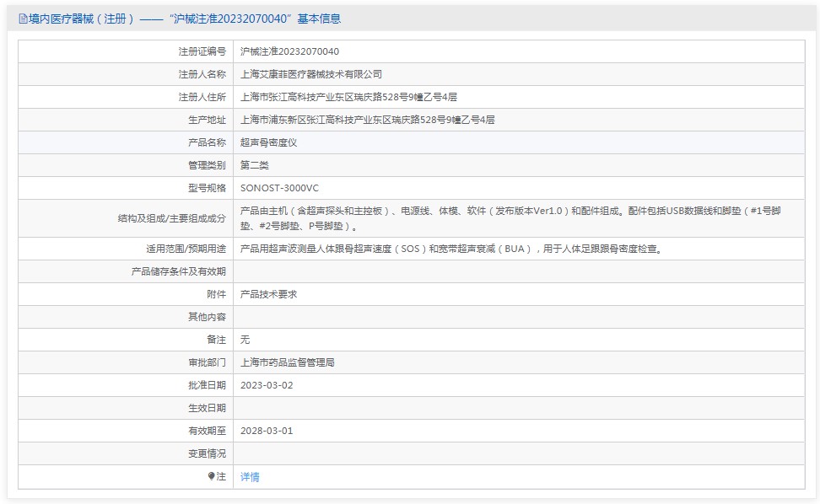The height and width of the screenshot is (504, 820).
Task: Click expiry date 2028-03-01
Action: pos(267,431)
